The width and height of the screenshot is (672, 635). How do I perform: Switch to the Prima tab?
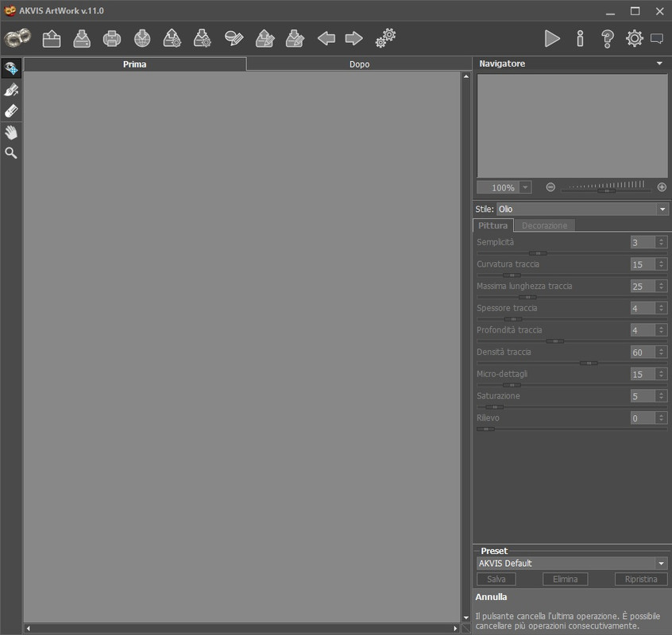[x=134, y=64]
